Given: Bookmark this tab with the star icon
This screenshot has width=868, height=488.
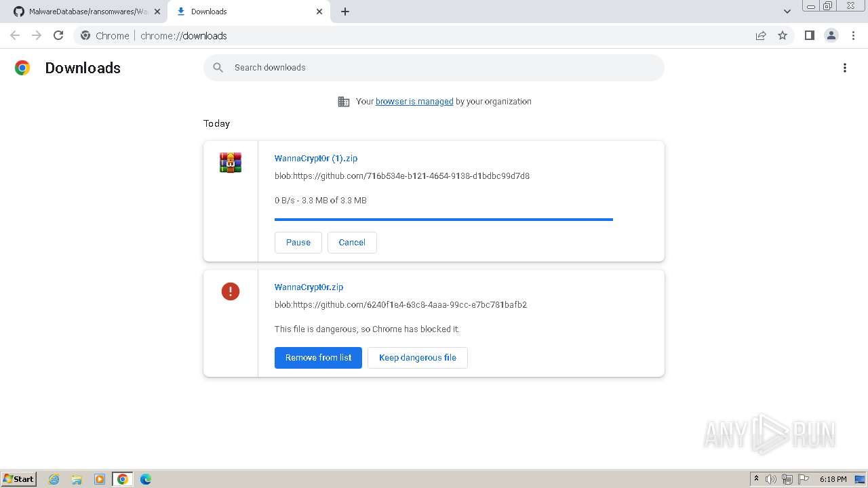Looking at the screenshot, I should point(783,35).
